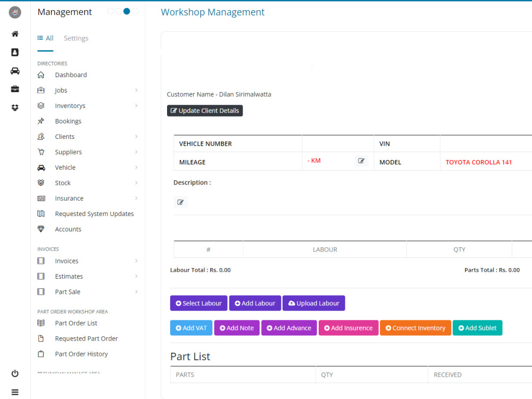Expand the Clients submenu chevron

click(136, 136)
